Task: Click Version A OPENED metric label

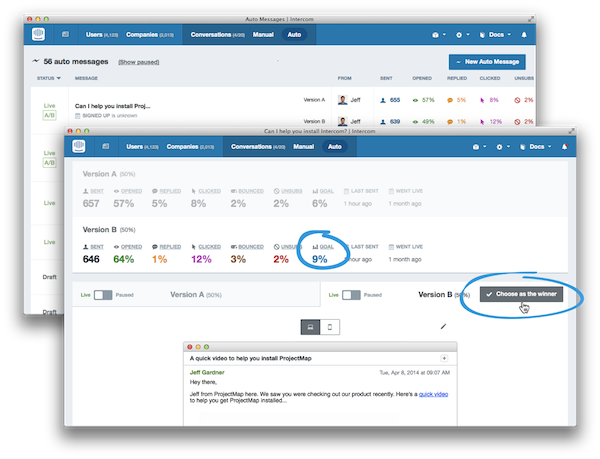Action: click(128, 191)
